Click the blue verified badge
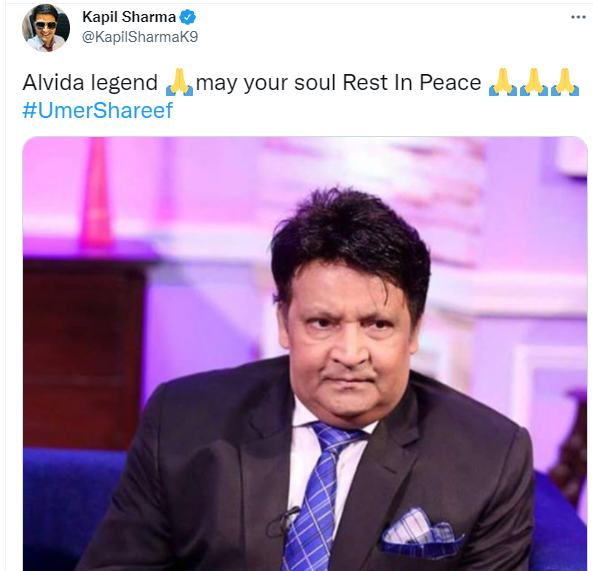 pyautogui.click(x=188, y=17)
